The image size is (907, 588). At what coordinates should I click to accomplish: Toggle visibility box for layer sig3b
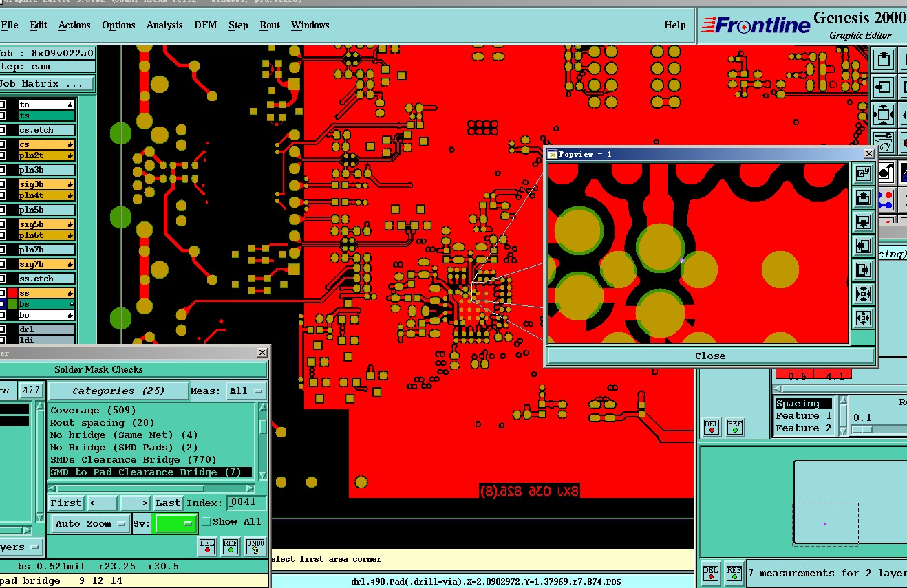[2, 184]
